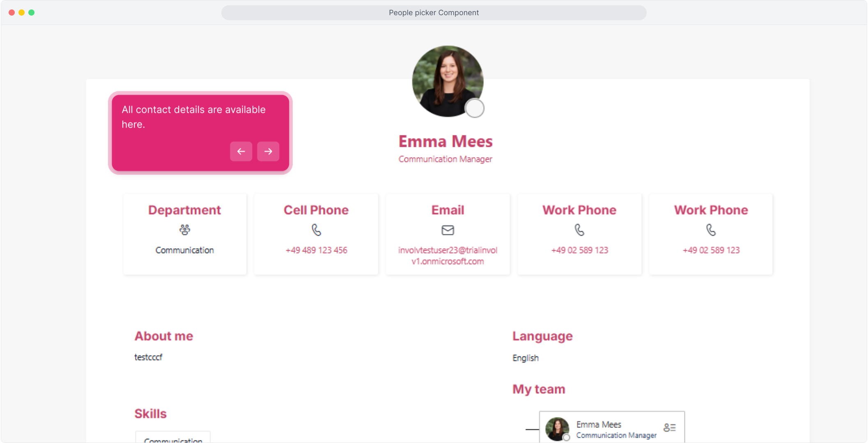868x443 pixels.
Task: Click the testcccf about text
Action: 148,357
